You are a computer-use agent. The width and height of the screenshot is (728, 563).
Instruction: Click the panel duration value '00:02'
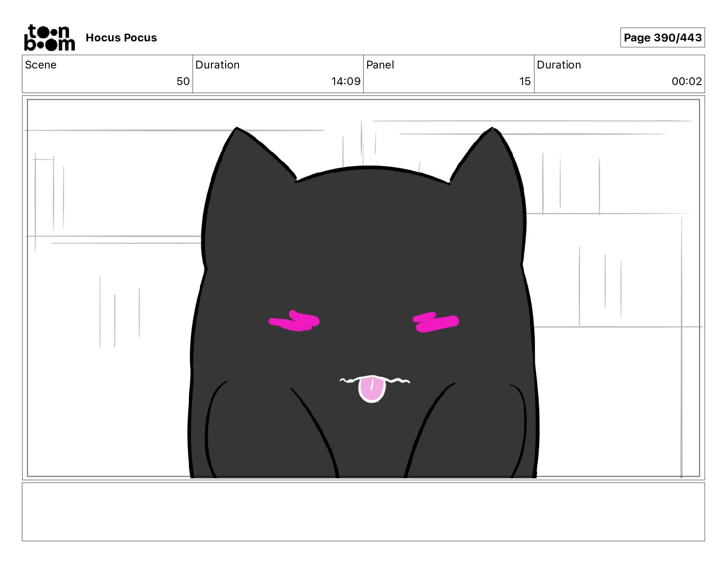click(687, 81)
